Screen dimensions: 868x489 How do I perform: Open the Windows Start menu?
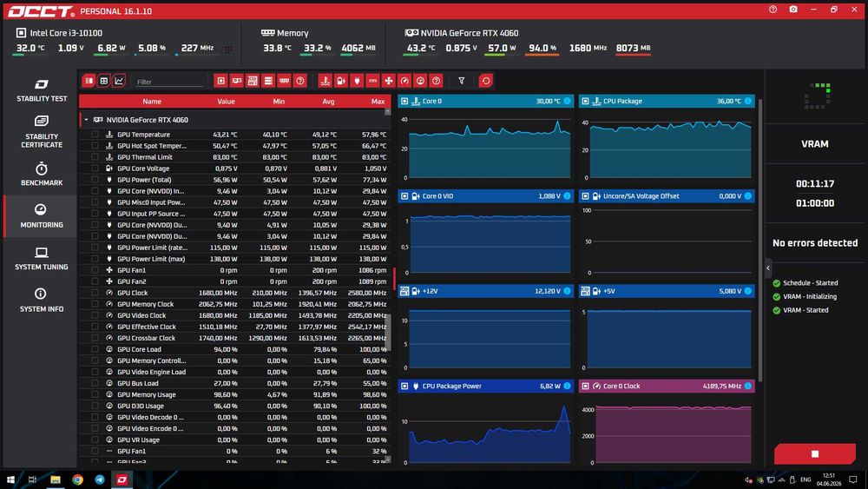[x=10, y=479]
